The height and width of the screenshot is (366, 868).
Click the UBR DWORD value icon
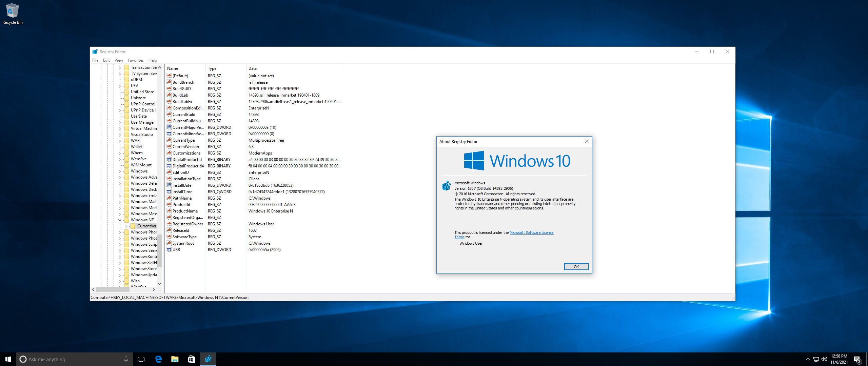click(169, 249)
